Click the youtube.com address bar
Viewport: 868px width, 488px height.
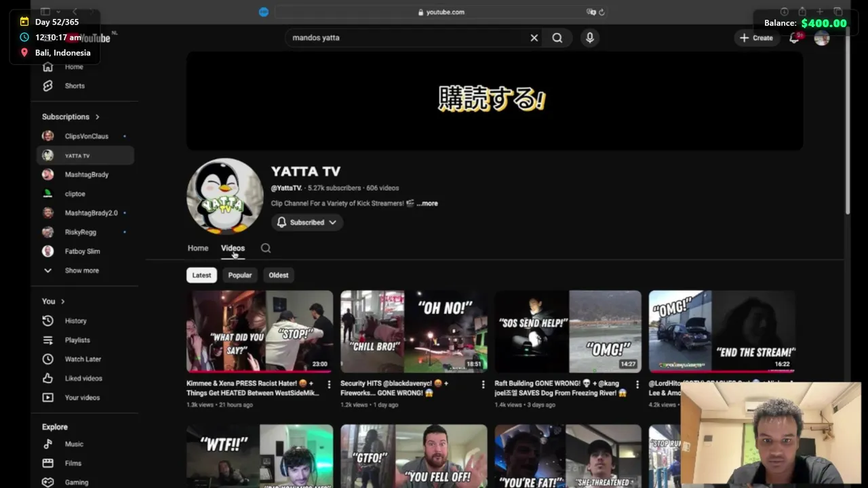pos(441,12)
